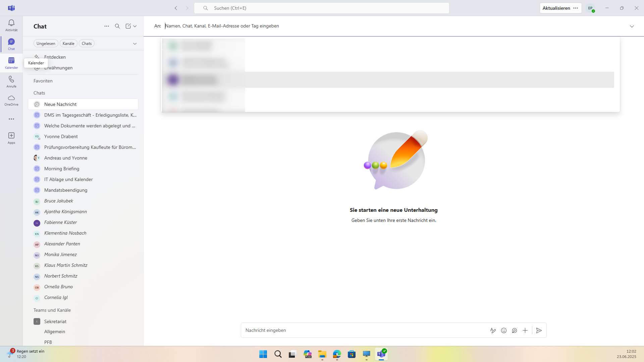
Task: Open OneDrive from the sidebar
Action: coord(11,100)
